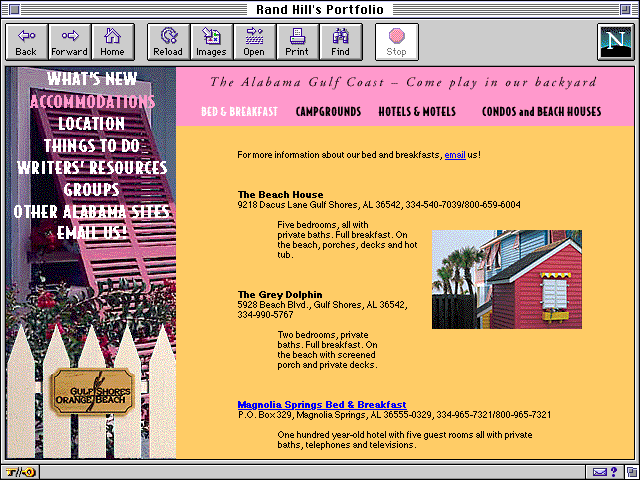Screen dimensions: 640x480
Task: Click the 9218 Dacus Lane address line
Action: (379, 204)
